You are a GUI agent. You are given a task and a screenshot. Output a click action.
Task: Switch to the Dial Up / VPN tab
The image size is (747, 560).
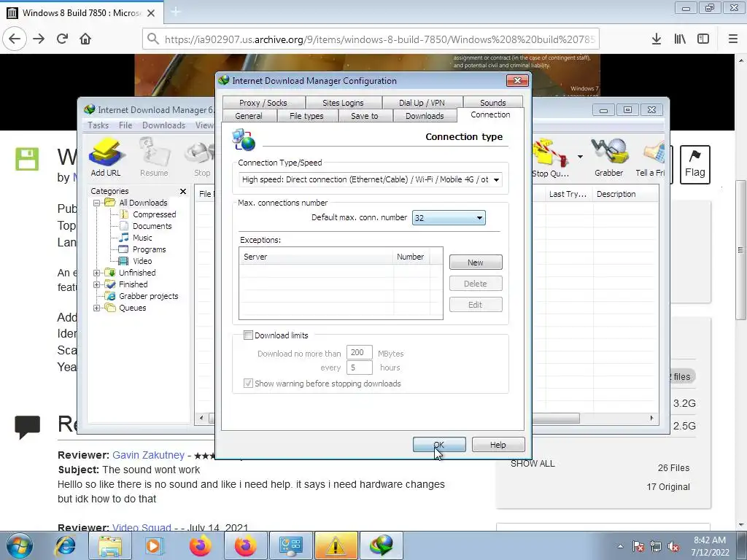point(422,102)
